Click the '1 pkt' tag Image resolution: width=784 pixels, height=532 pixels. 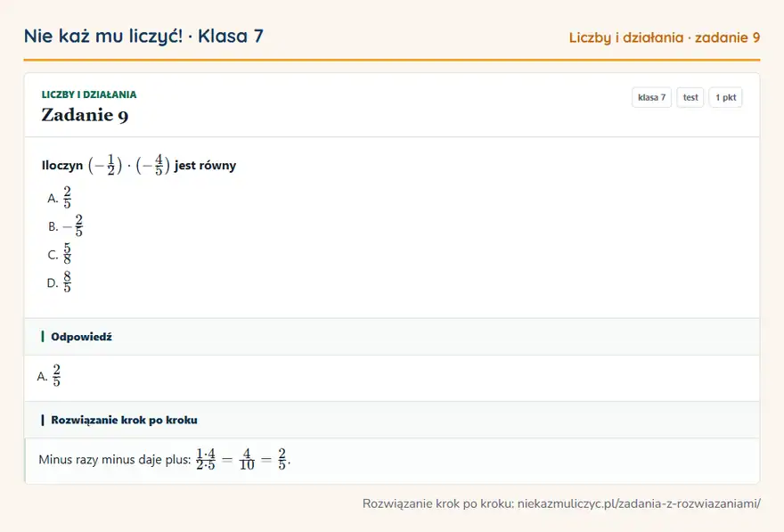pyautogui.click(x=725, y=97)
